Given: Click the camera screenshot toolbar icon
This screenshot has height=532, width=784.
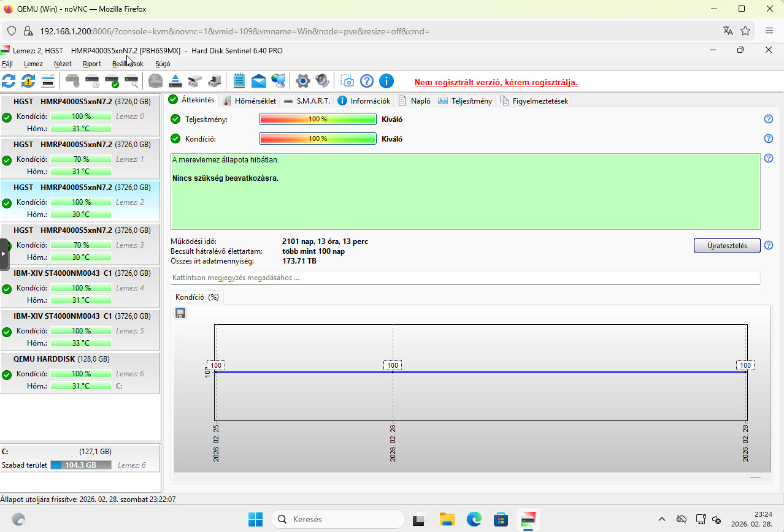Looking at the screenshot, I should tap(347, 81).
